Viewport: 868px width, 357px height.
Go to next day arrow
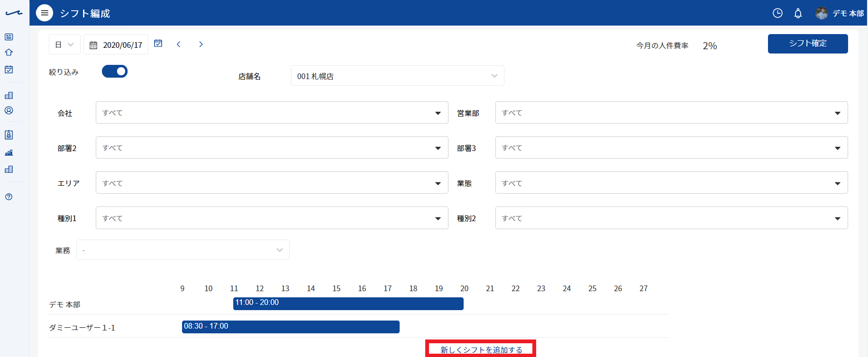tap(201, 44)
